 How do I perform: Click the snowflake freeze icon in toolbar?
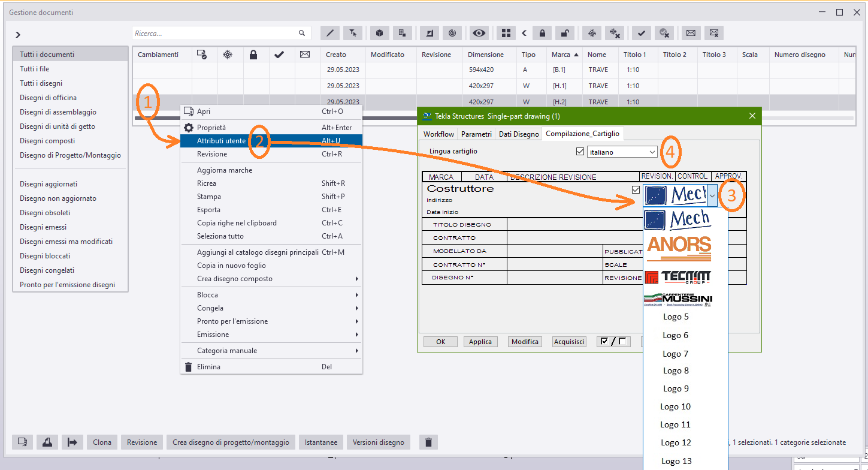click(x=592, y=33)
